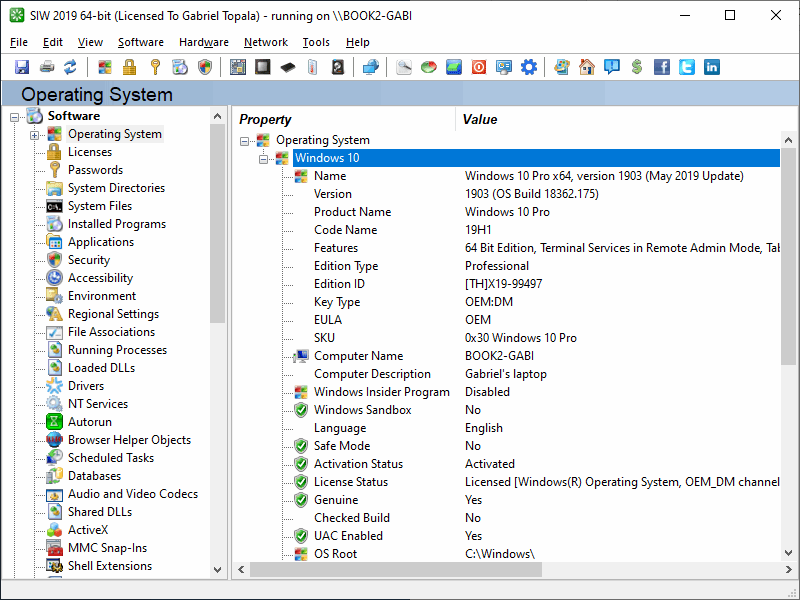Collapse the Windows 10 property node
800x600 pixels.
[263, 159]
